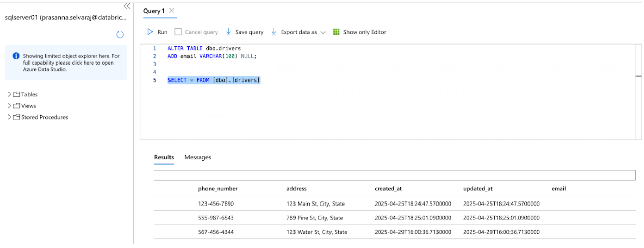Expand the Views tree node
The height and width of the screenshot is (248, 644).
9,106
